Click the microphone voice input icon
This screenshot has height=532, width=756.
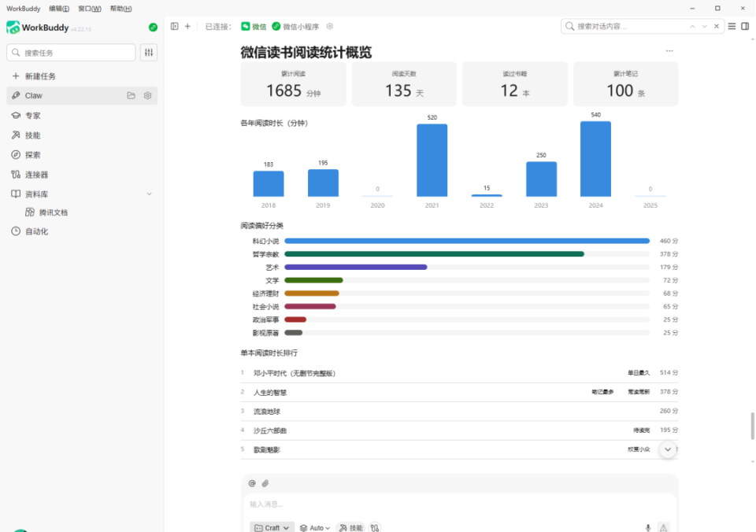click(x=648, y=527)
